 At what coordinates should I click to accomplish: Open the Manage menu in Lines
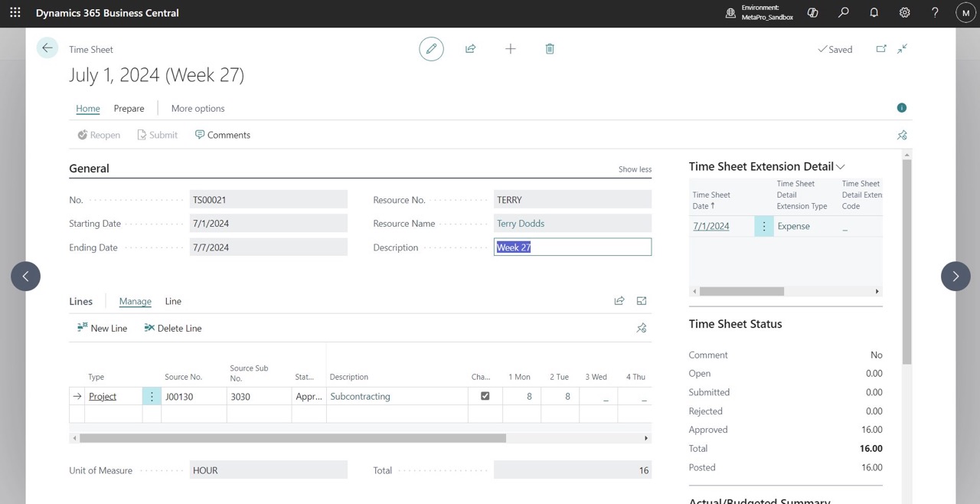tap(136, 302)
